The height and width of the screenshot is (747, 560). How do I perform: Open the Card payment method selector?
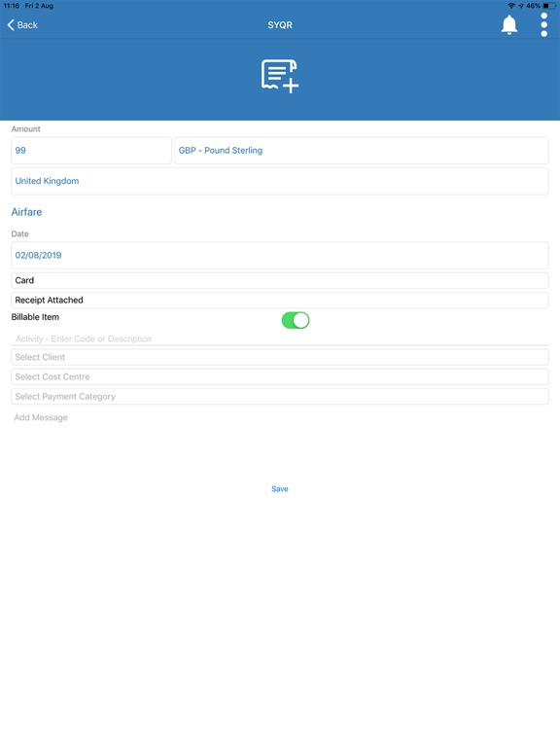click(x=280, y=280)
